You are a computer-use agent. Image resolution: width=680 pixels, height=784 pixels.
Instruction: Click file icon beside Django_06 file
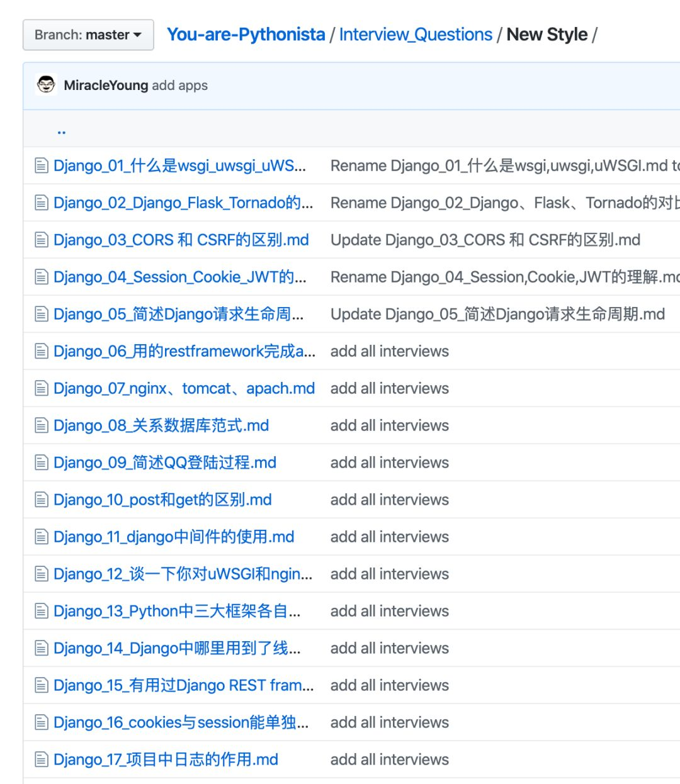(42, 351)
